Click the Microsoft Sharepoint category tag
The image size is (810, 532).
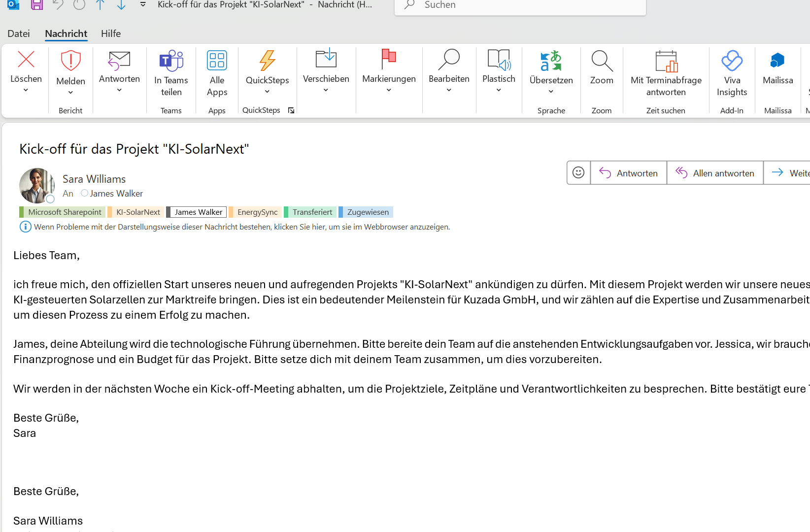click(x=62, y=212)
